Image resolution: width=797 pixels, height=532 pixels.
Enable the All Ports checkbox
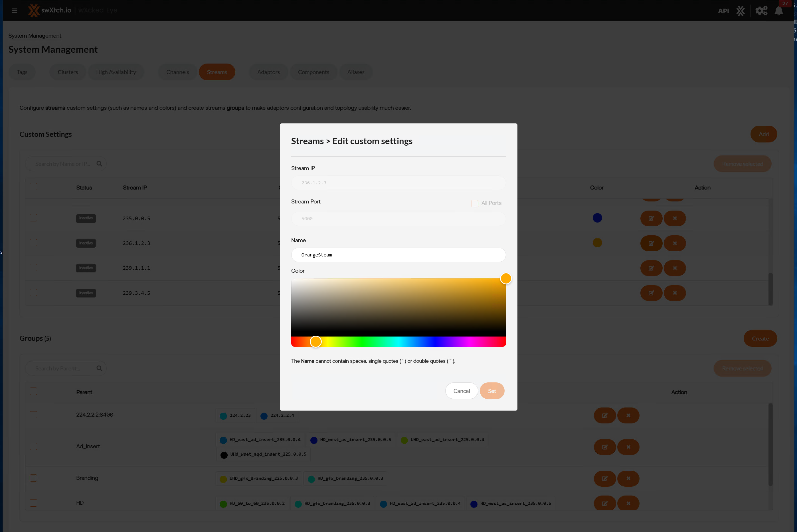click(474, 203)
